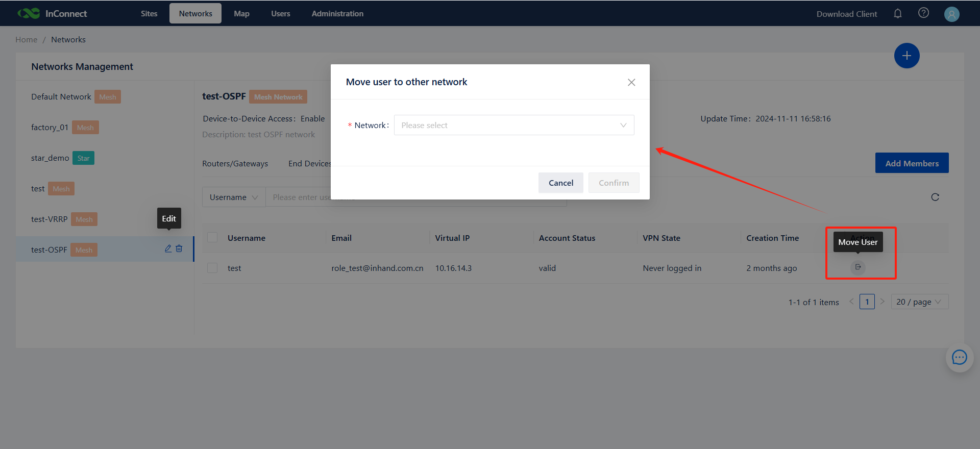Click the delete trash icon for test-OSPF
The width and height of the screenshot is (980, 449).
point(179,248)
